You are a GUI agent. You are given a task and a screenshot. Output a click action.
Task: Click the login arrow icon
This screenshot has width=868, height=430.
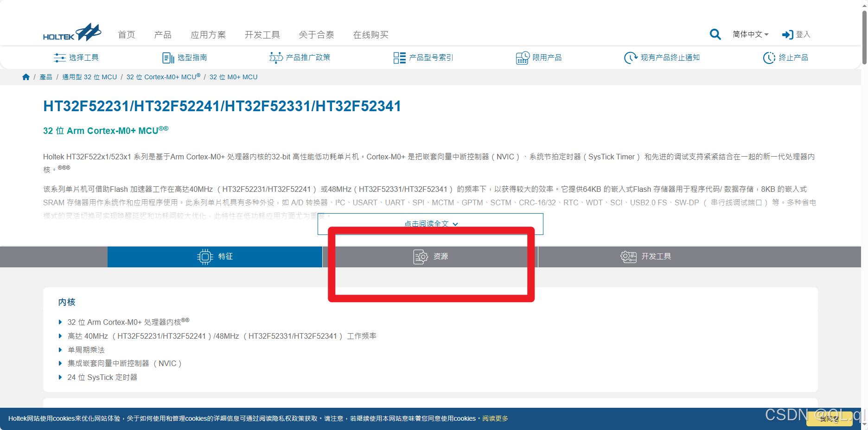pyautogui.click(x=787, y=35)
